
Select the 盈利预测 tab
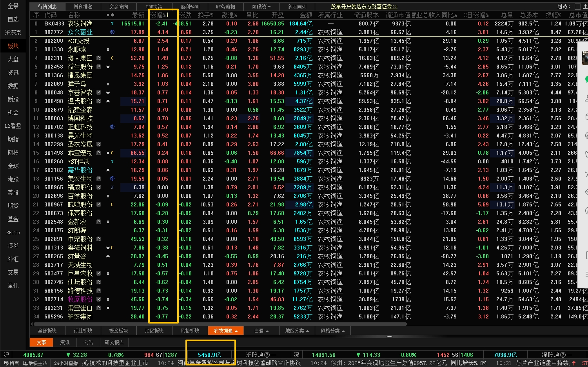click(x=190, y=7)
